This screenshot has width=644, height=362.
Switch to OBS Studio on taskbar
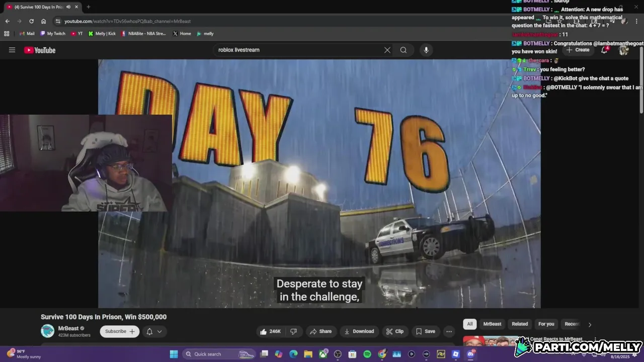(x=338, y=354)
